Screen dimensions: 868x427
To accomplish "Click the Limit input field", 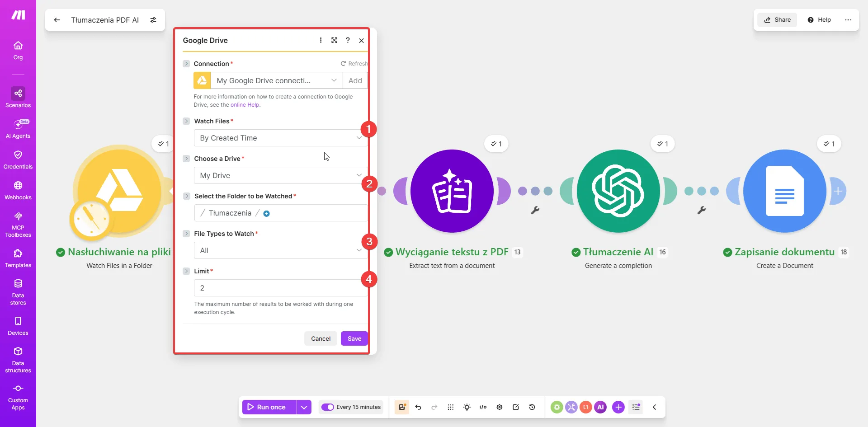I will (281, 288).
